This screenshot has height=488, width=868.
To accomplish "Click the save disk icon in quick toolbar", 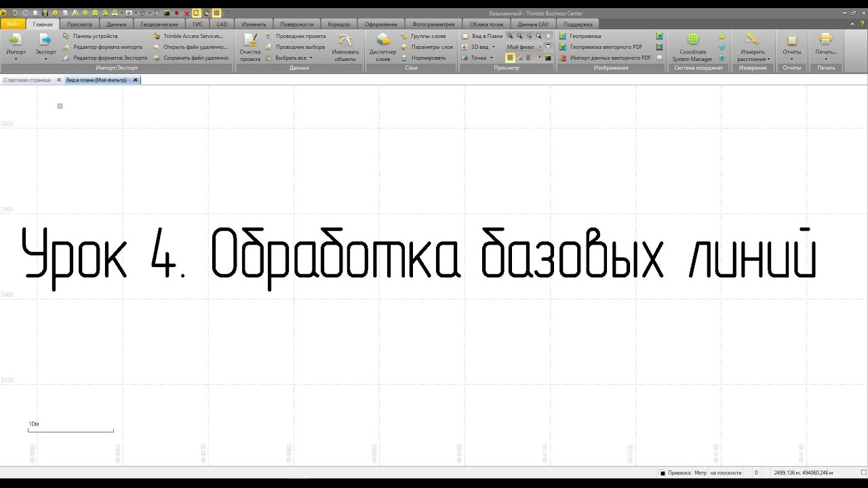I will point(44,13).
